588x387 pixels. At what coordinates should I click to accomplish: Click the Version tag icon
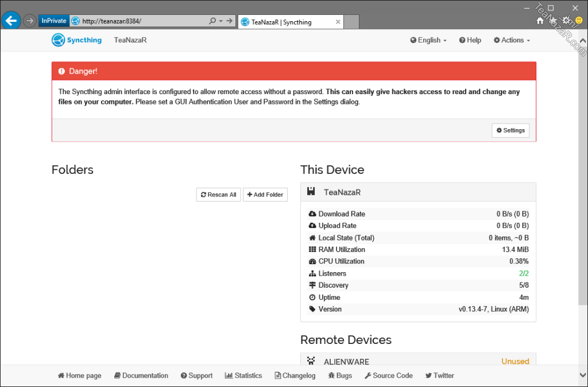pos(312,309)
